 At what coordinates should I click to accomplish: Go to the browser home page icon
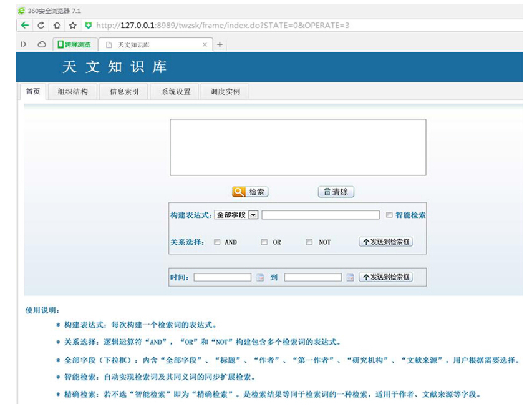tap(57, 26)
